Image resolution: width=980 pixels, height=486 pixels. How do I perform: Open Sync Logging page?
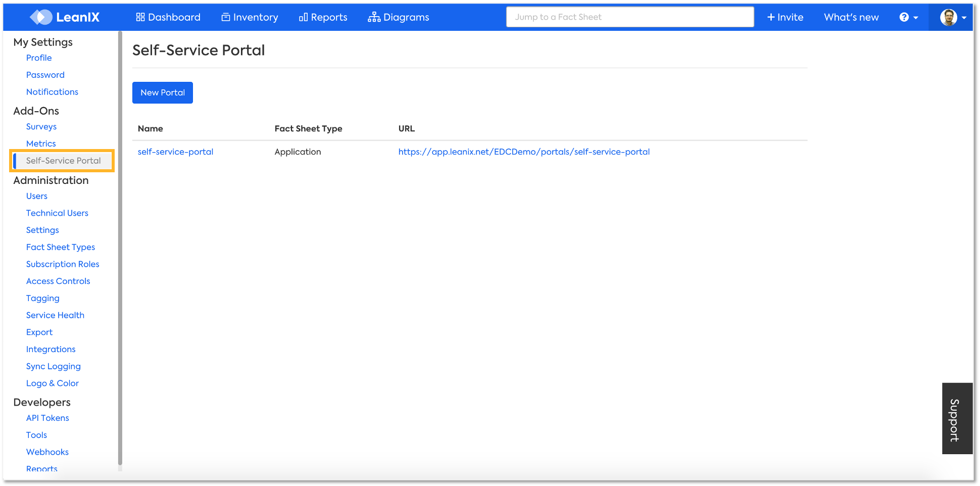tap(54, 366)
